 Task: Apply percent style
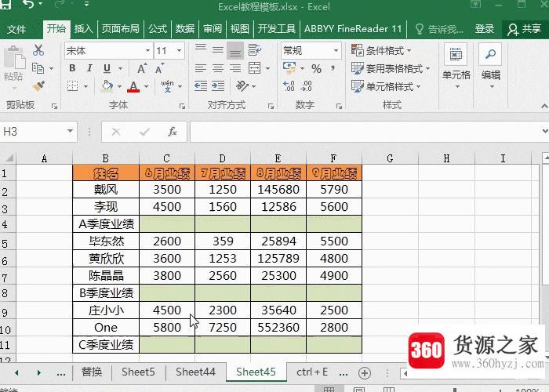coord(316,68)
